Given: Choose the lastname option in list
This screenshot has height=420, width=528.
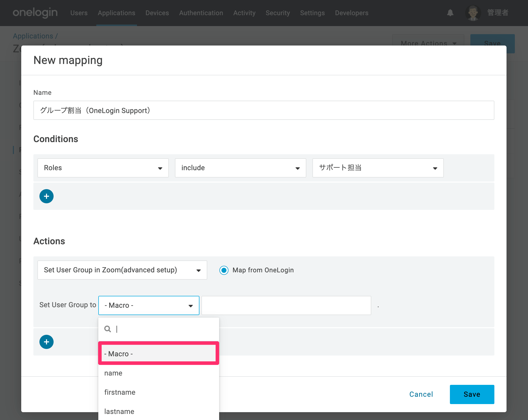Looking at the screenshot, I should pos(159,411).
